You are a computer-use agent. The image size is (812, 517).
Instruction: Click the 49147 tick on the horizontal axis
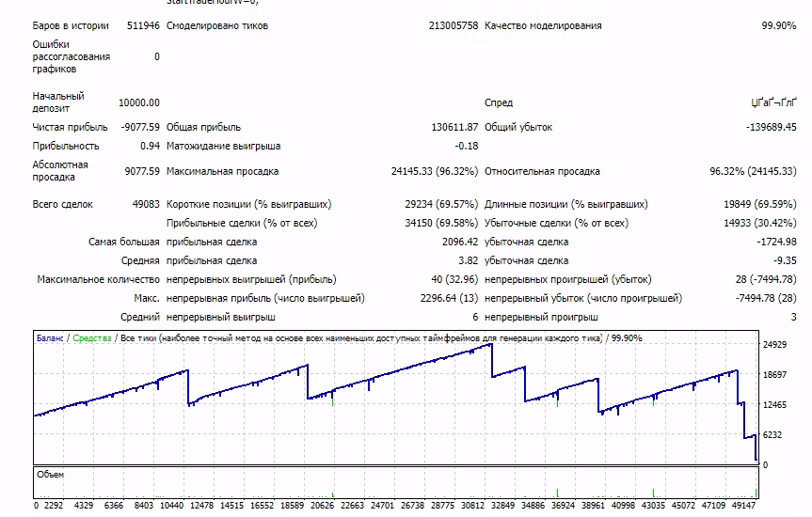(x=744, y=505)
